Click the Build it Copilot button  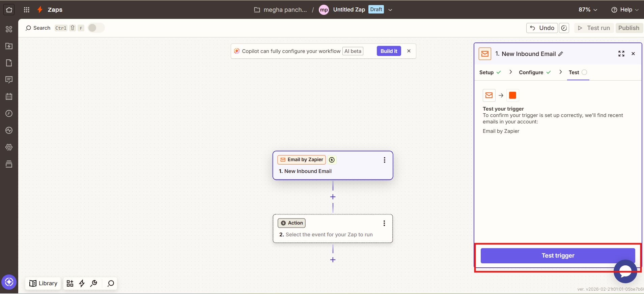click(389, 51)
